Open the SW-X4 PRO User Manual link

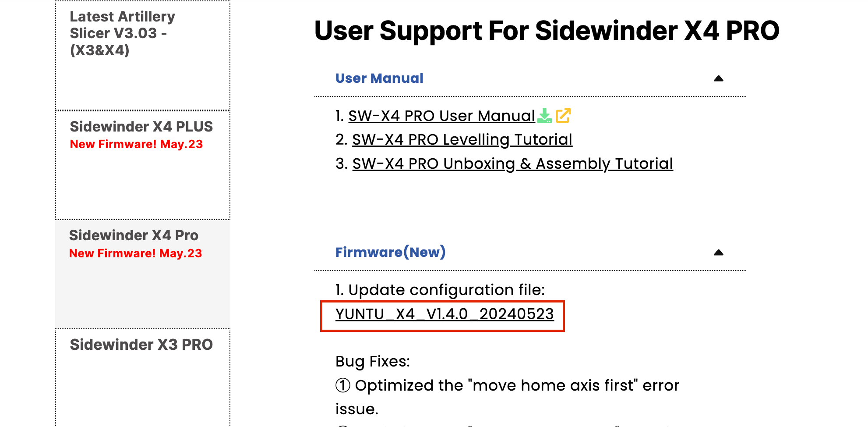441,116
